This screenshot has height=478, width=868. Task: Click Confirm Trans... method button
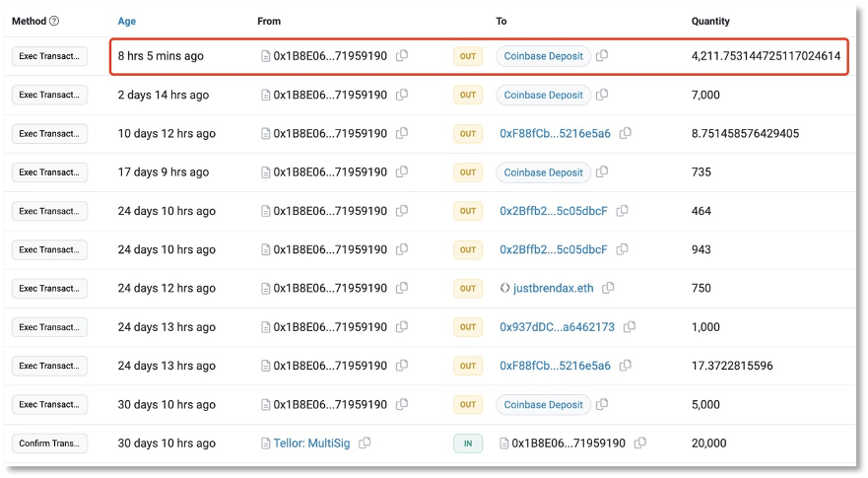49,444
